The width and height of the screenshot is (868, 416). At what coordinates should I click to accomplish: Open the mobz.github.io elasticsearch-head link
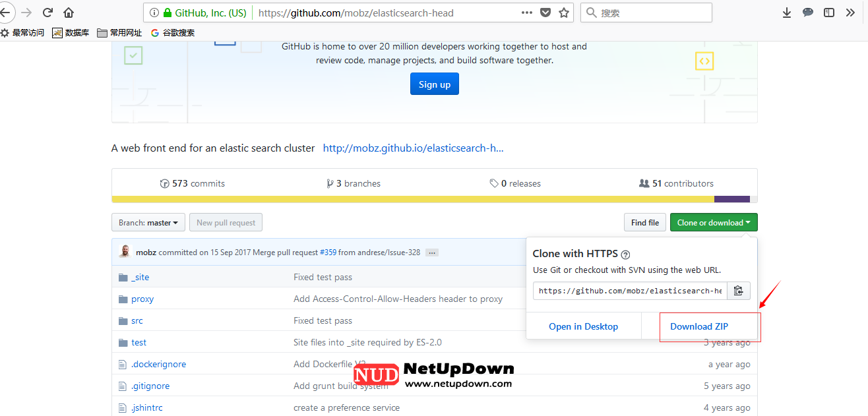414,148
